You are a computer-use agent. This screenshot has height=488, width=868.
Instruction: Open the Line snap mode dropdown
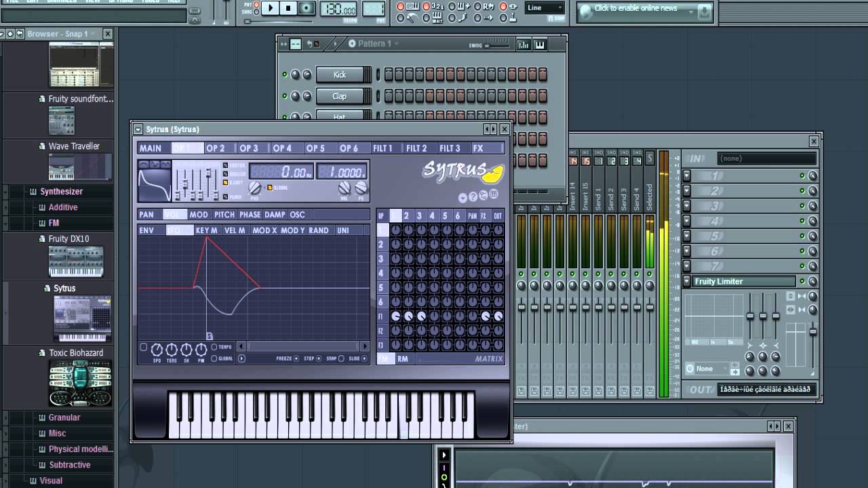[x=545, y=8]
